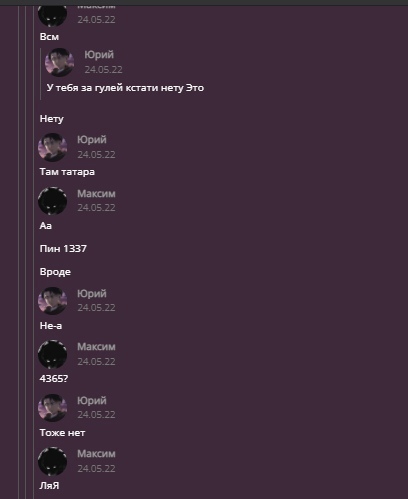
Task: Click Максим's avatar above 'Всм' message
Action: 53,15
